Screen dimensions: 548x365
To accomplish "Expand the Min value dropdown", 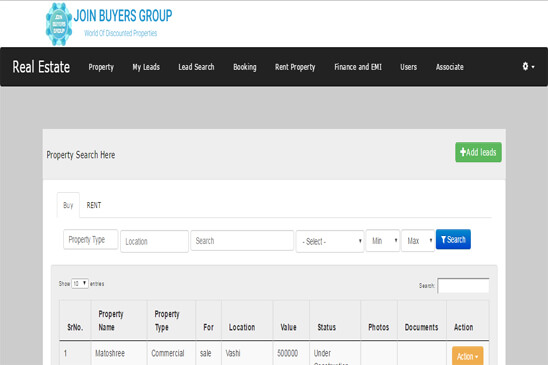I will pyautogui.click(x=383, y=241).
